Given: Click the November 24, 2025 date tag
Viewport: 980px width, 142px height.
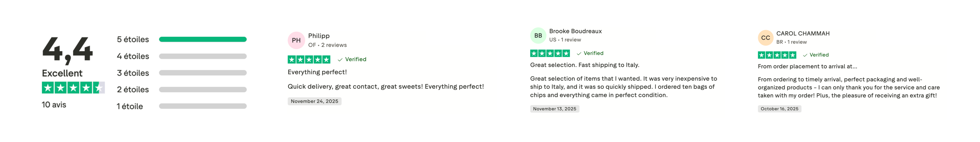Looking at the screenshot, I should 314,101.
